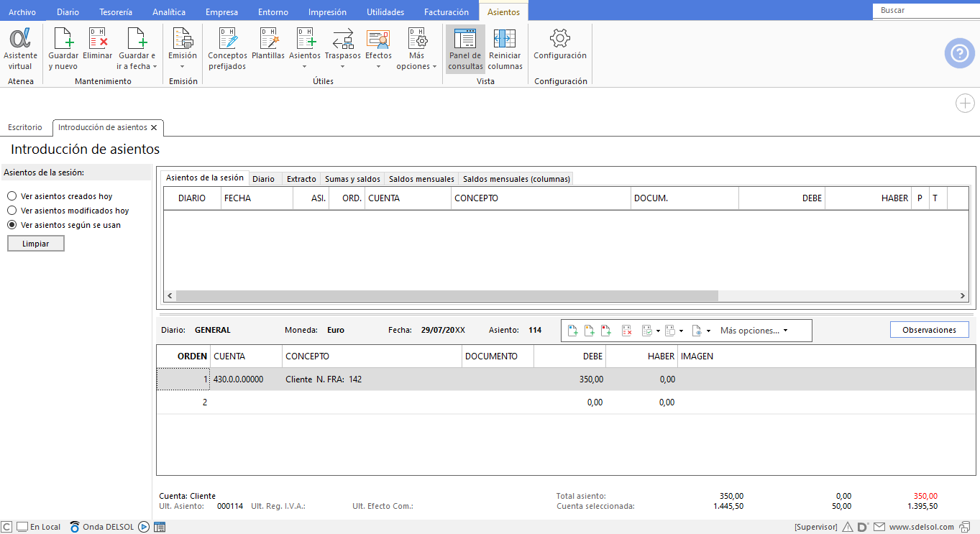980x534 pixels.
Task: Click the DELSOL D icon in status bar
Action: (863, 527)
